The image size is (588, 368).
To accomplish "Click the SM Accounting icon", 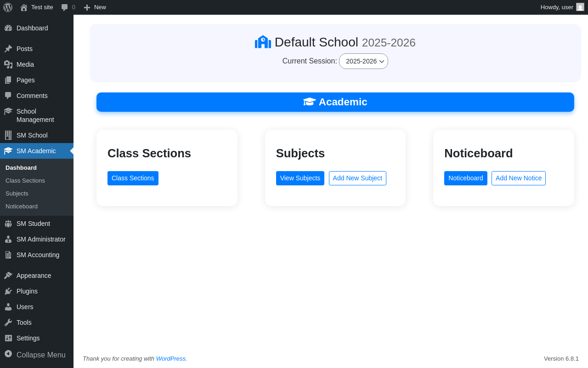I will point(8,255).
